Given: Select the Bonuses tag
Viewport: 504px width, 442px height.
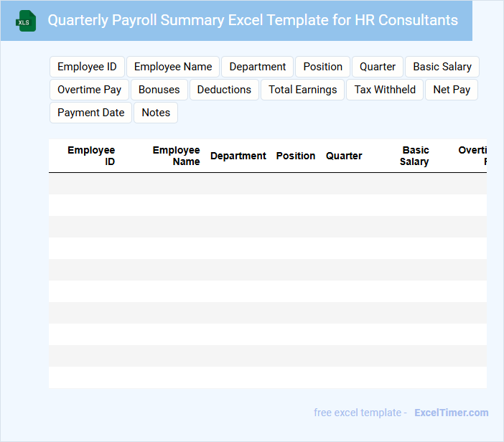Looking at the screenshot, I should click(x=159, y=90).
